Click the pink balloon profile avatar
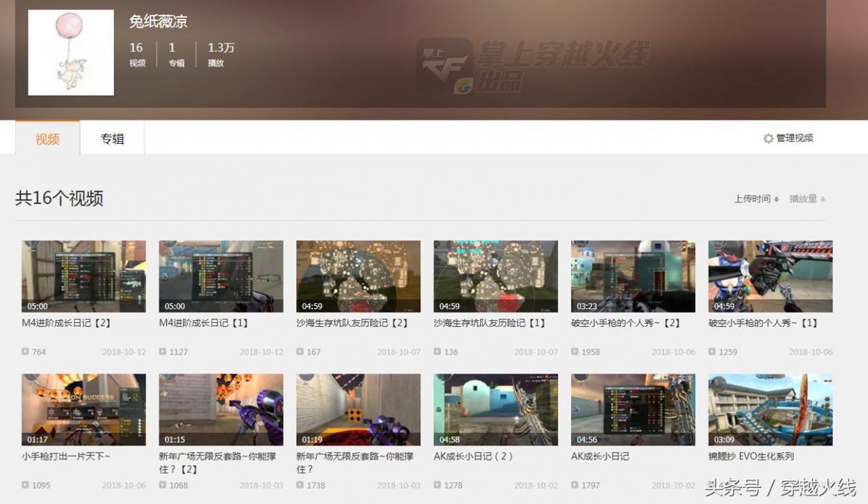This screenshot has height=504, width=868. (x=71, y=52)
